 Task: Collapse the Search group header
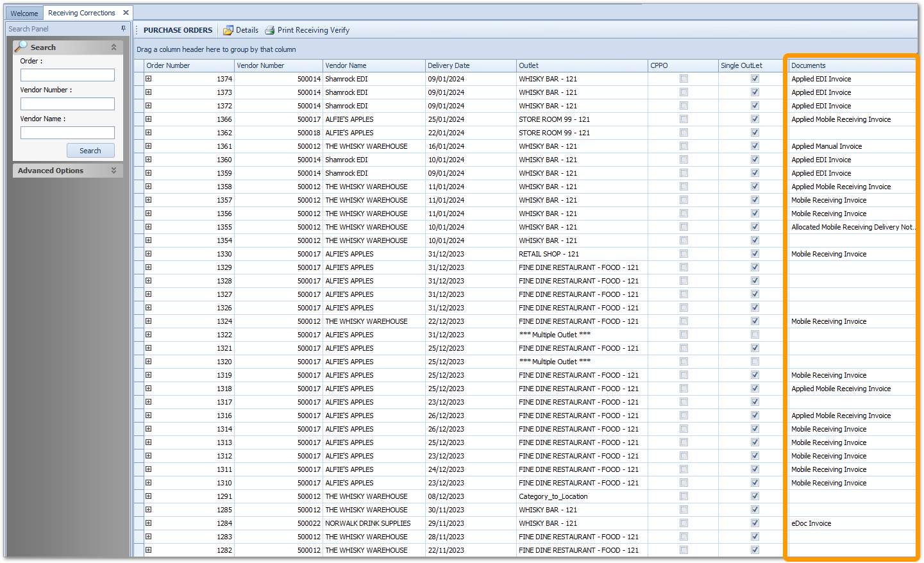coord(113,46)
